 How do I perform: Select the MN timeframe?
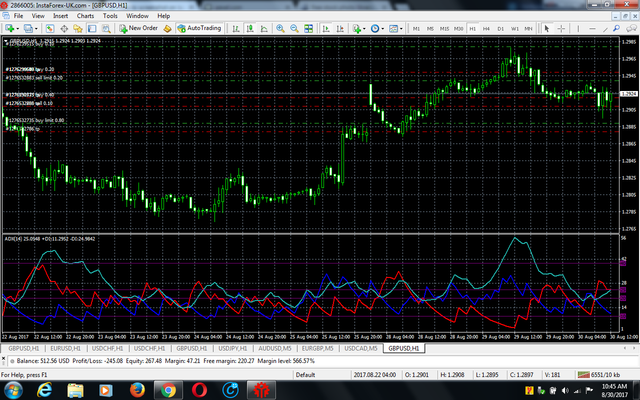[x=529, y=29]
